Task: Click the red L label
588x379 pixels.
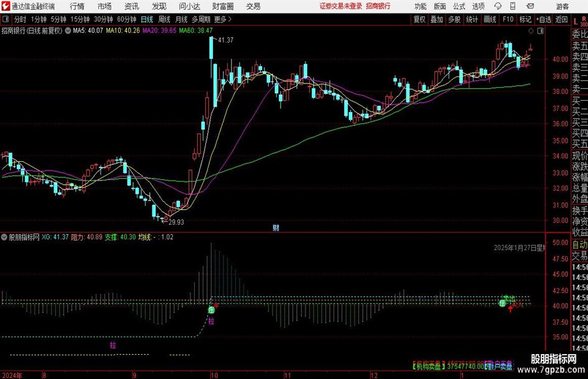Action: point(576,22)
